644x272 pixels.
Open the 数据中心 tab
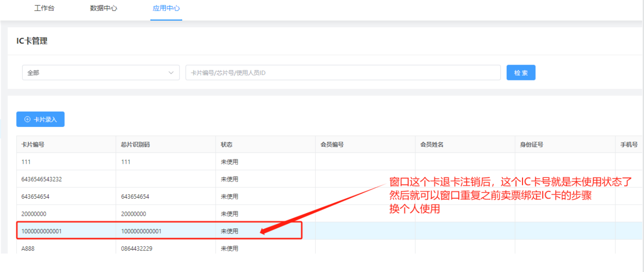103,8
